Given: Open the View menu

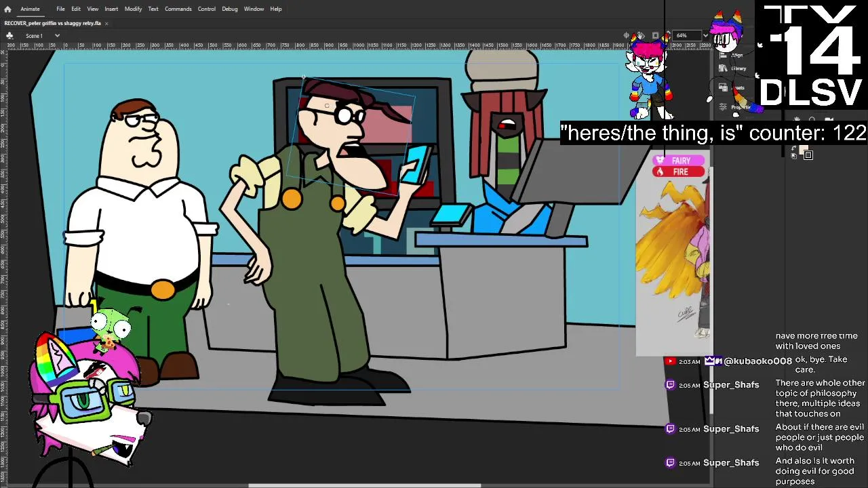Looking at the screenshot, I should pyautogui.click(x=92, y=9).
